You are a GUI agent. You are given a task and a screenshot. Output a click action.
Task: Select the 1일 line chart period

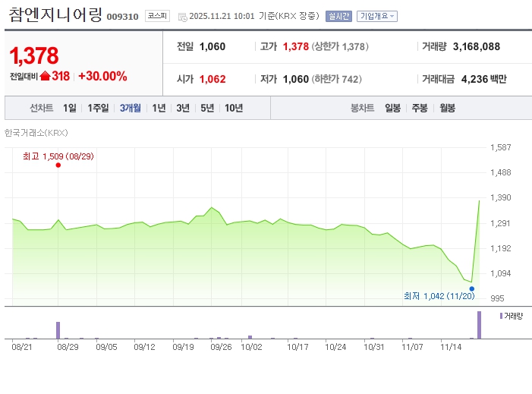click(x=70, y=108)
